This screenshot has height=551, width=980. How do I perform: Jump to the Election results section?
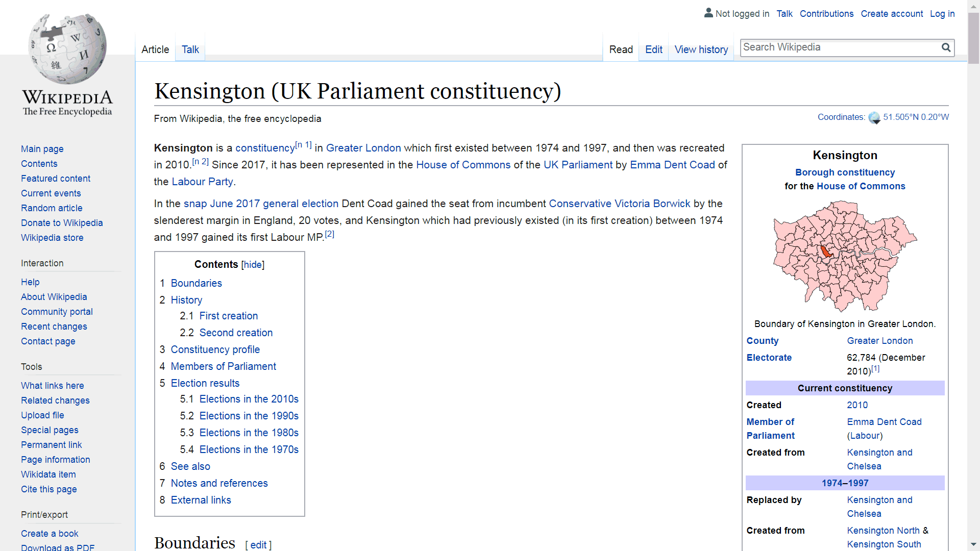pyautogui.click(x=205, y=383)
